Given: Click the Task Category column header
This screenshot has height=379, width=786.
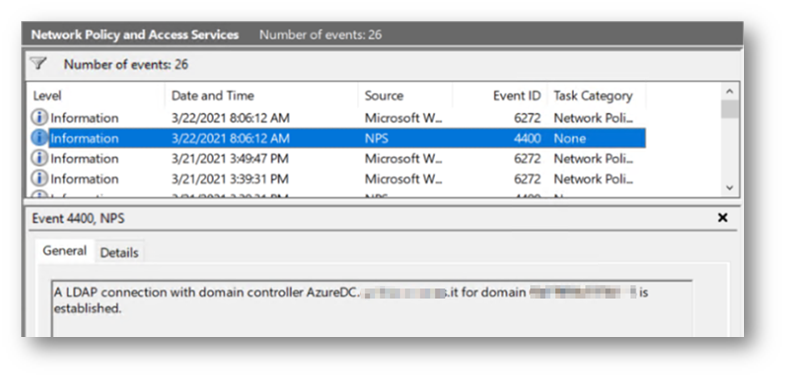Looking at the screenshot, I should pos(596,96).
